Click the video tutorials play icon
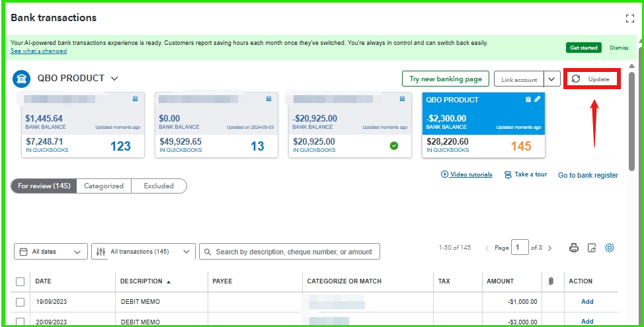 (x=444, y=174)
